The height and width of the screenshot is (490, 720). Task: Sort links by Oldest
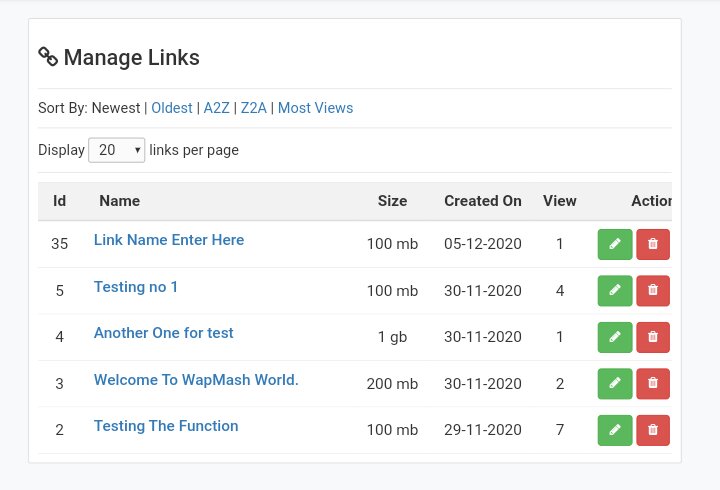pos(172,108)
